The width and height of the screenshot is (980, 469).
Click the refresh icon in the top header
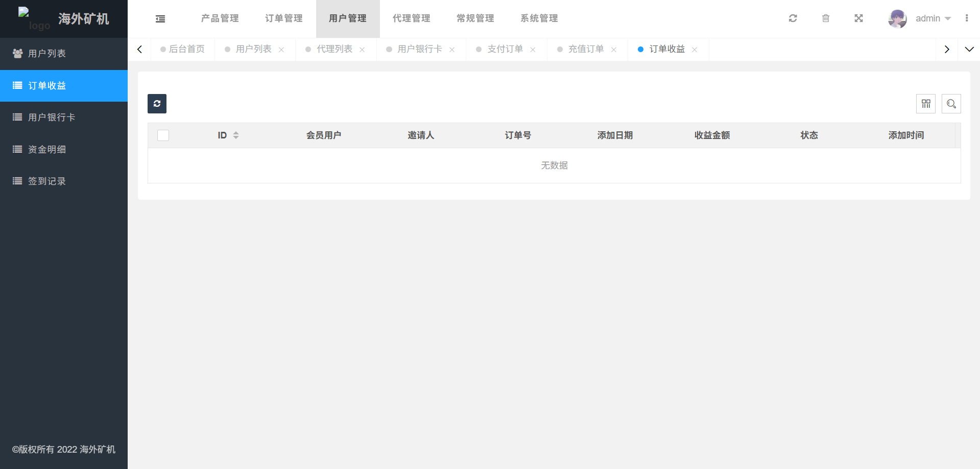click(793, 18)
